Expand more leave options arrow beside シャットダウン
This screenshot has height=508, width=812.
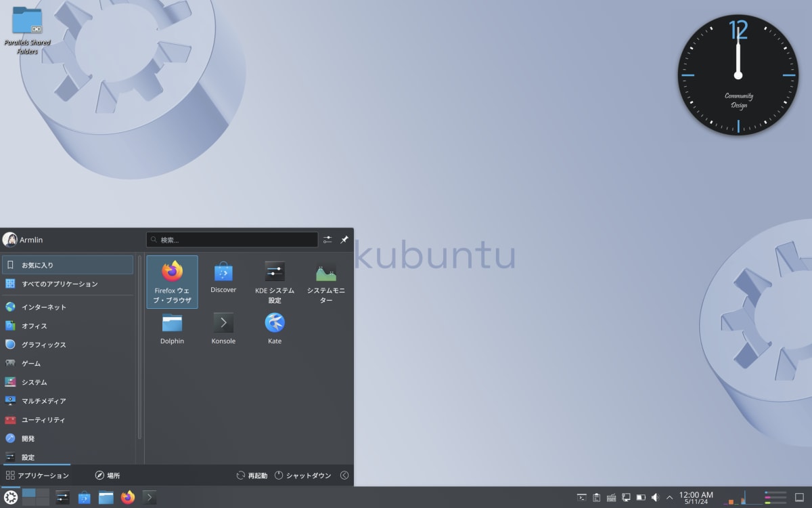coord(344,475)
